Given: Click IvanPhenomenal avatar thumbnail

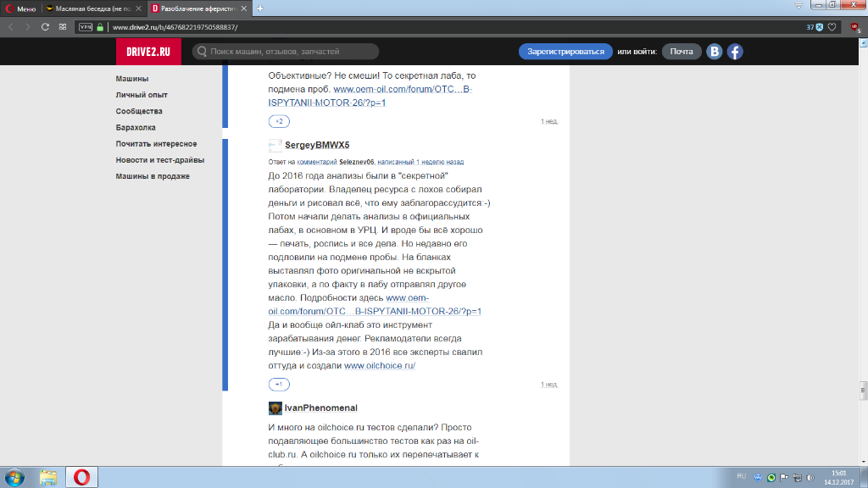Looking at the screenshot, I should point(275,408).
